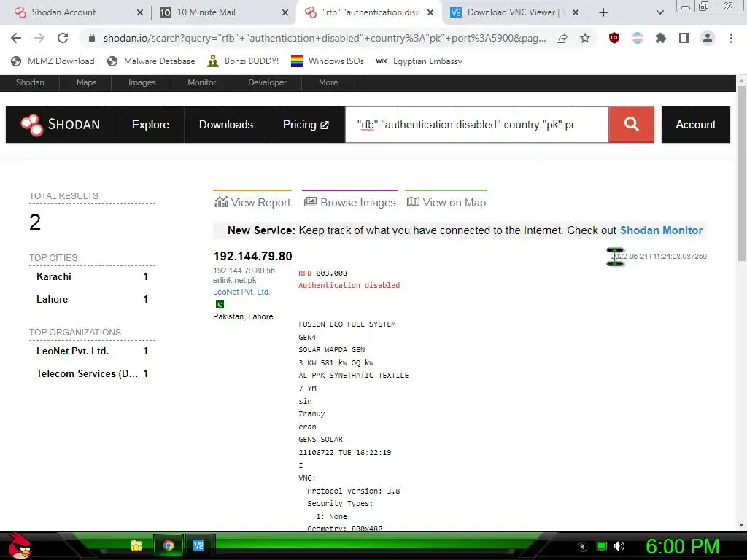This screenshot has width=747, height=560.
Task: Click the Chrome taskbar icon
Action: point(168,545)
